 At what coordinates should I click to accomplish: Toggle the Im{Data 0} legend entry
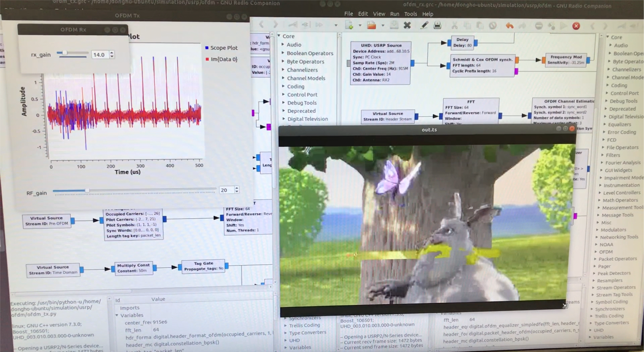pyautogui.click(x=221, y=59)
